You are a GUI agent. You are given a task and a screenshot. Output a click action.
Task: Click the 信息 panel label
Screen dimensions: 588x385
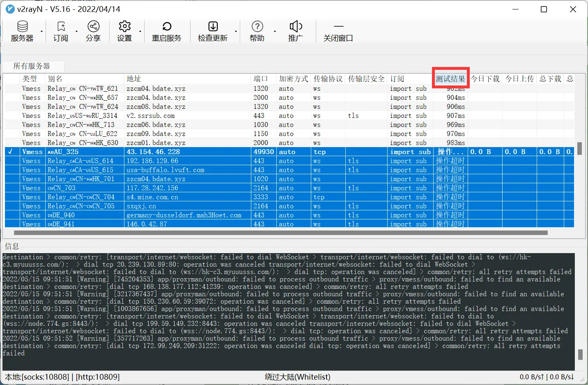(x=12, y=246)
